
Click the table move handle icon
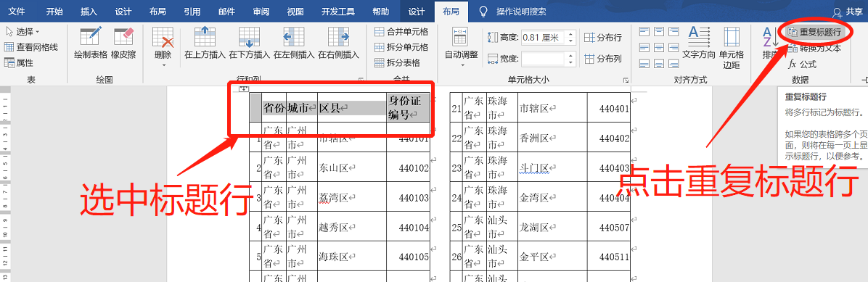click(244, 88)
